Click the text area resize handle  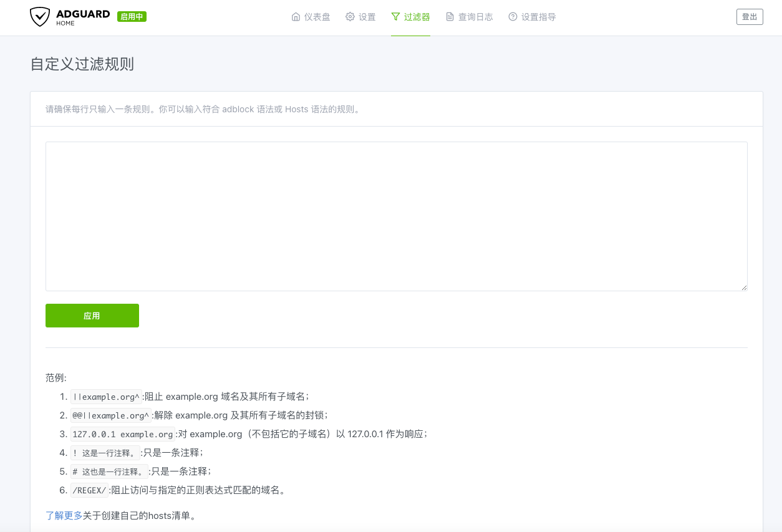pyautogui.click(x=744, y=288)
